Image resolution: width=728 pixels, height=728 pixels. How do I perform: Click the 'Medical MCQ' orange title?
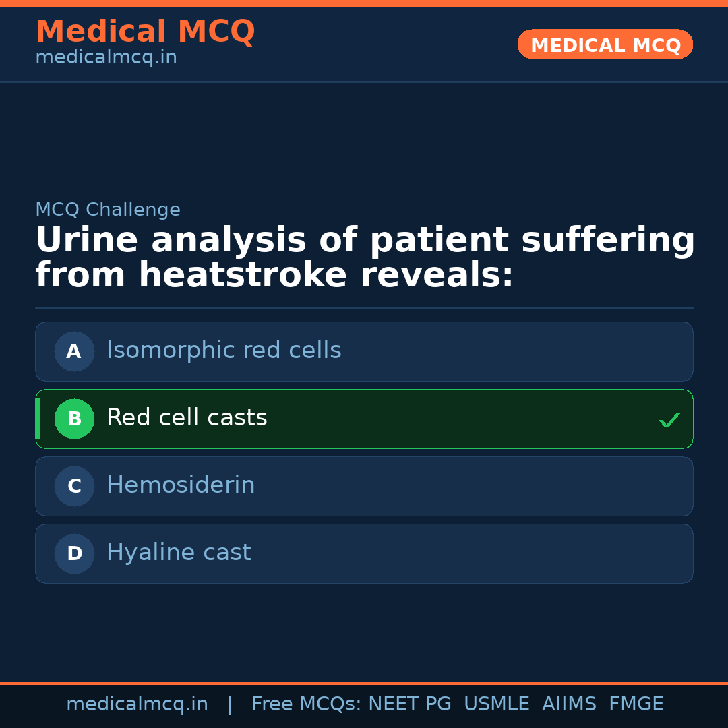point(145,32)
